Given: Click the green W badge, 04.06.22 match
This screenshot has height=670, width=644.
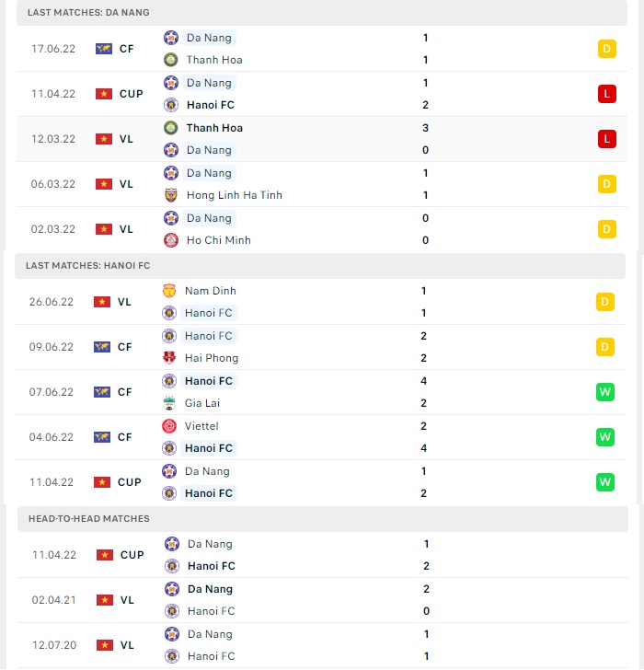Looking at the screenshot, I should point(605,437).
